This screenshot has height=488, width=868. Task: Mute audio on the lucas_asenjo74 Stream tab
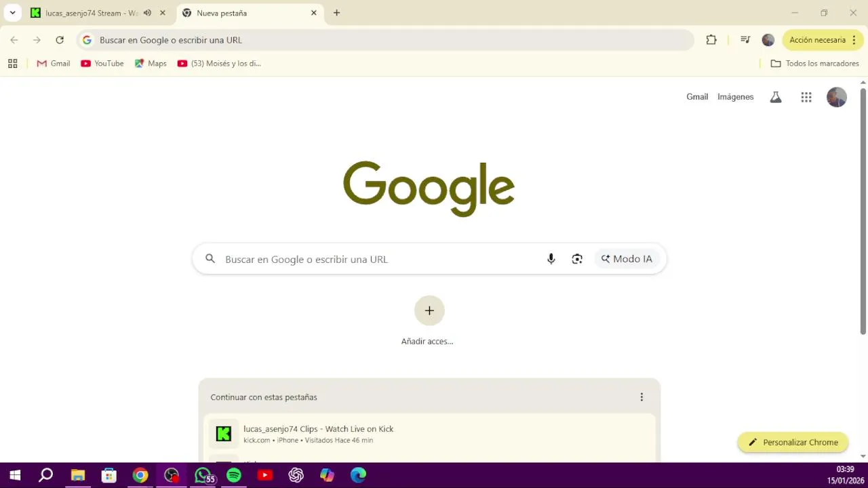[147, 13]
